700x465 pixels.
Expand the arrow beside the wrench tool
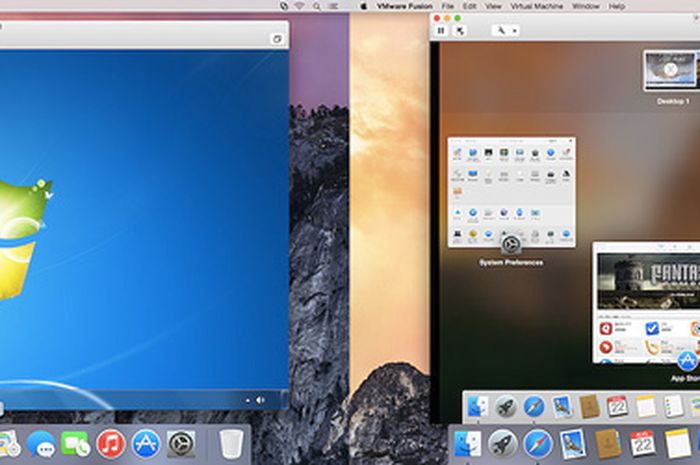pos(514,30)
